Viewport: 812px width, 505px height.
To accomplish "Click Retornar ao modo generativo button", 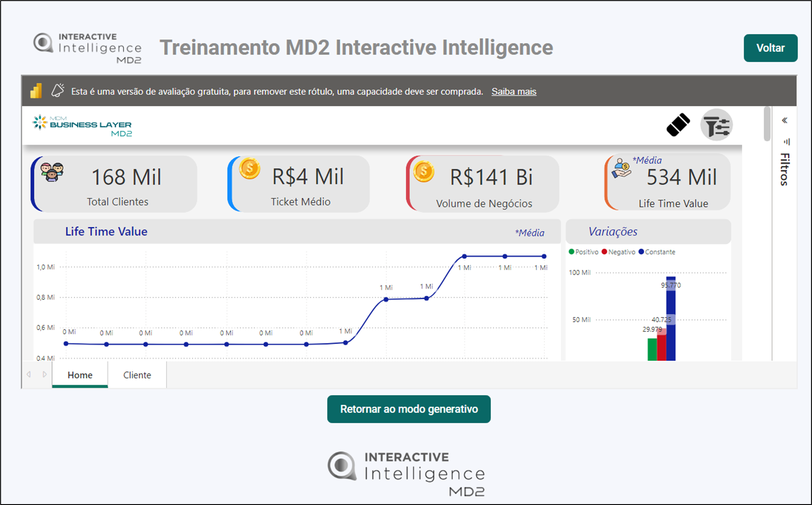I will click(x=409, y=409).
